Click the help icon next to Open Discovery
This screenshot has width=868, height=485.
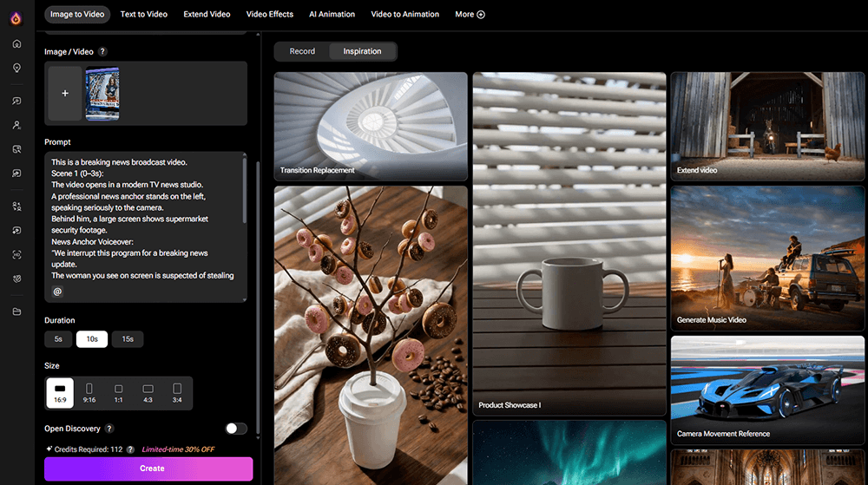[108, 429]
